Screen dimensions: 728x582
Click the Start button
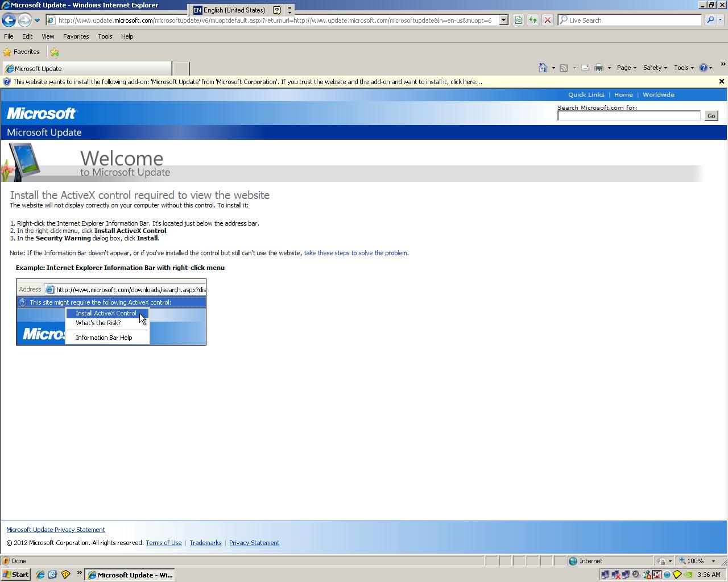16,575
